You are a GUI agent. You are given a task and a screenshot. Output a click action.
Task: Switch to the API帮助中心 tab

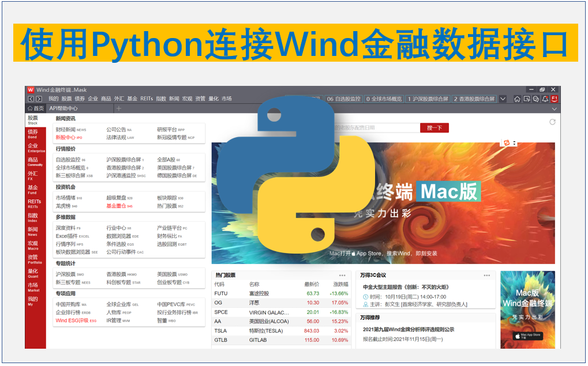point(63,108)
